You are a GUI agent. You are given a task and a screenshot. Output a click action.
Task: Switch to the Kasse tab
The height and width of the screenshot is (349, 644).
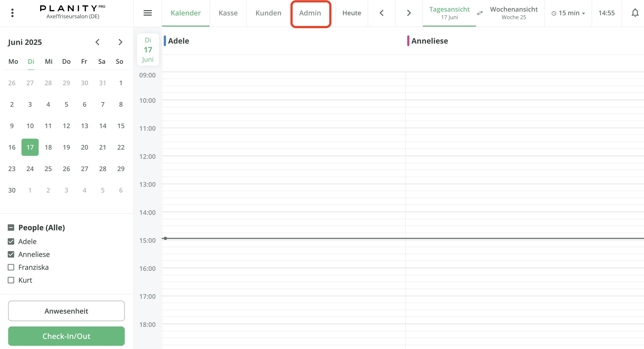tap(228, 13)
